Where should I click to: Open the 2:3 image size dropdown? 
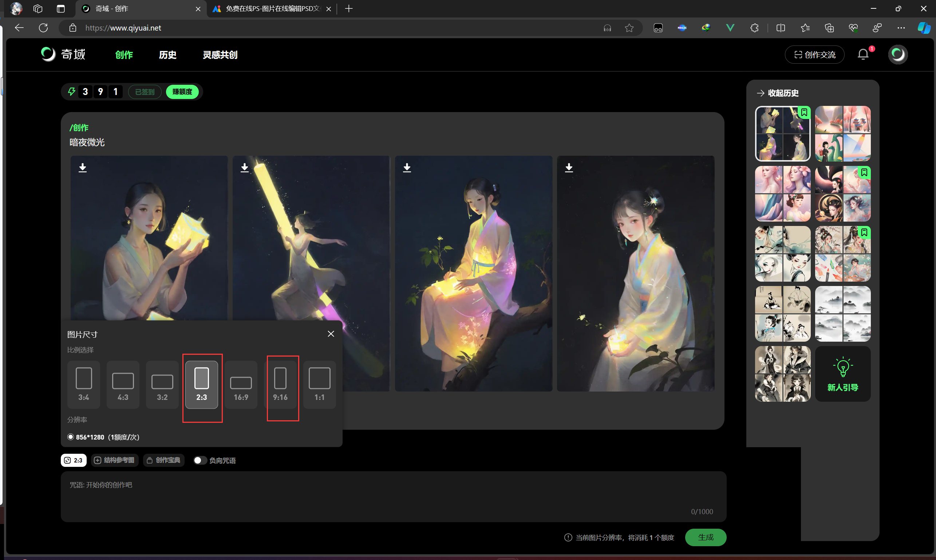click(x=74, y=460)
